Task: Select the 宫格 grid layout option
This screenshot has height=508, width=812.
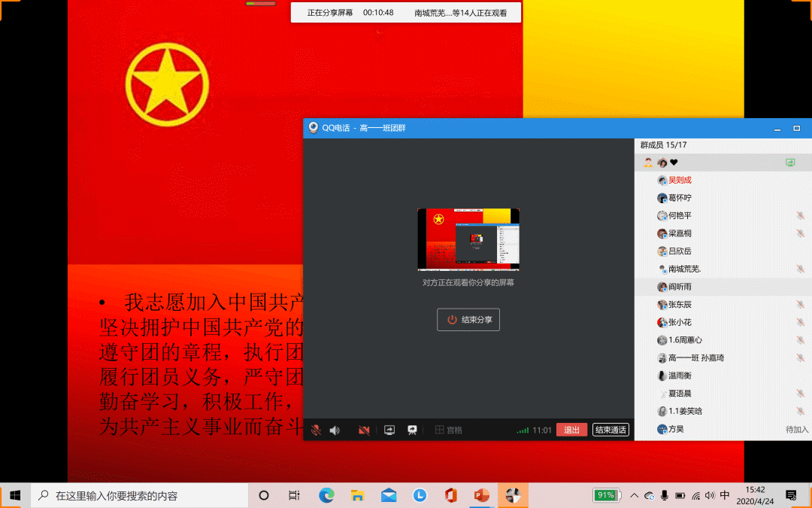Action: pos(448,430)
